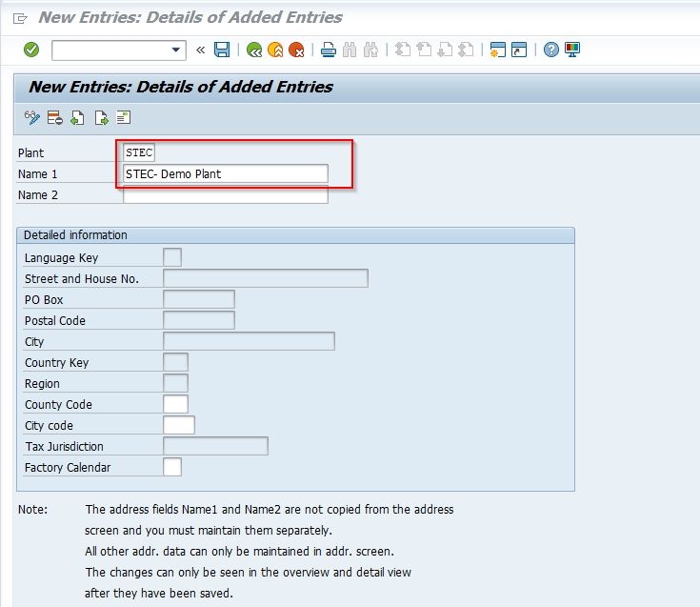Viewport: 700px width, 607px height.
Task: Click the Tax Jurisdiction field
Action: point(215,446)
